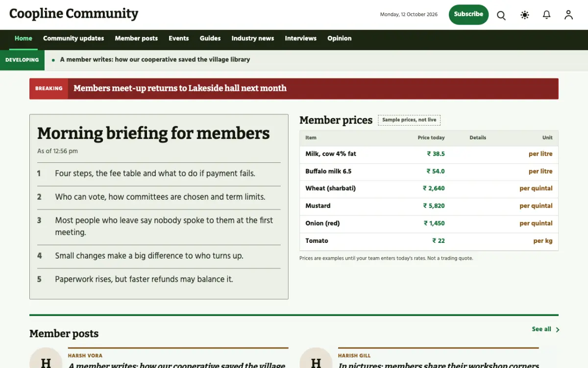Screen dimensions: 588x368
Task: Go to Coopline Community site logo
Action: (x=74, y=14)
